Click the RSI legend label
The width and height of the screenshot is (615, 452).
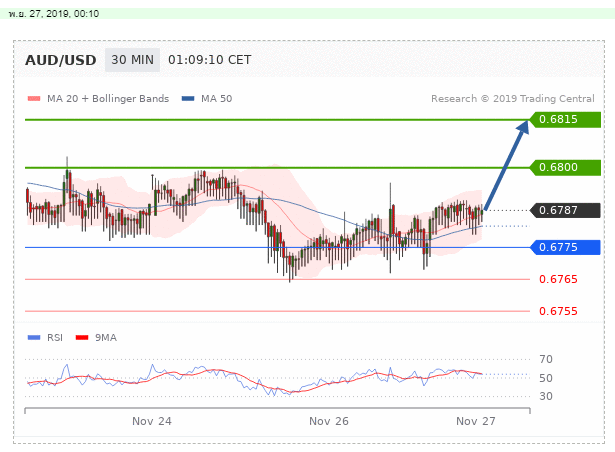pos(55,337)
